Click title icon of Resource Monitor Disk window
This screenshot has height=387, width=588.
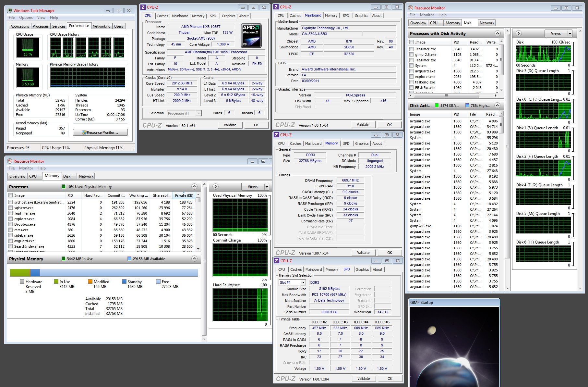click(411, 8)
